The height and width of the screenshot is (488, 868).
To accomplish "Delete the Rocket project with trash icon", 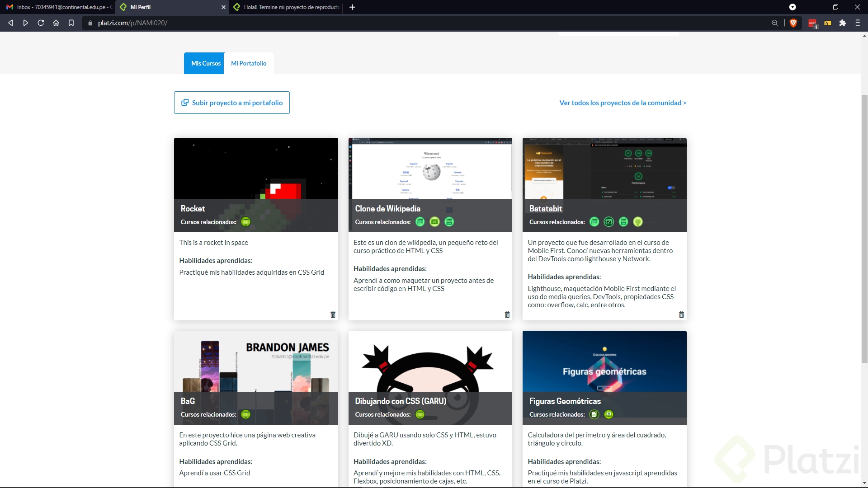I will pos(333,314).
